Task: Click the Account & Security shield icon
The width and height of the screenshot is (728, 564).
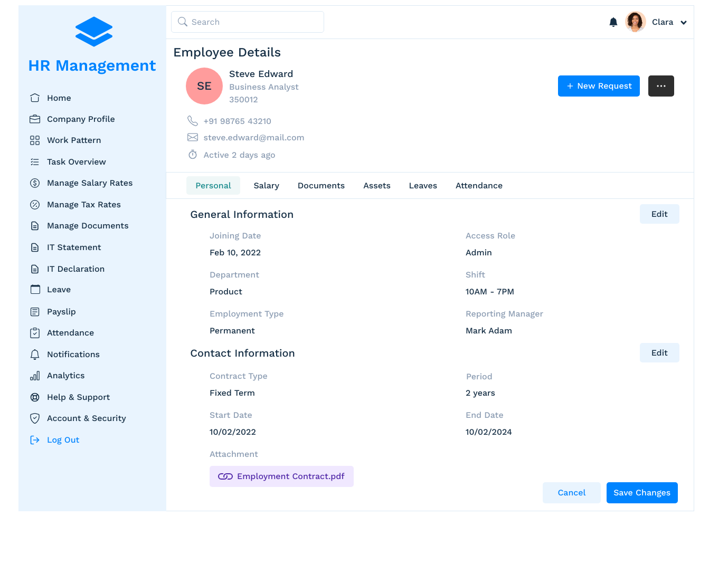Action: pyautogui.click(x=35, y=418)
